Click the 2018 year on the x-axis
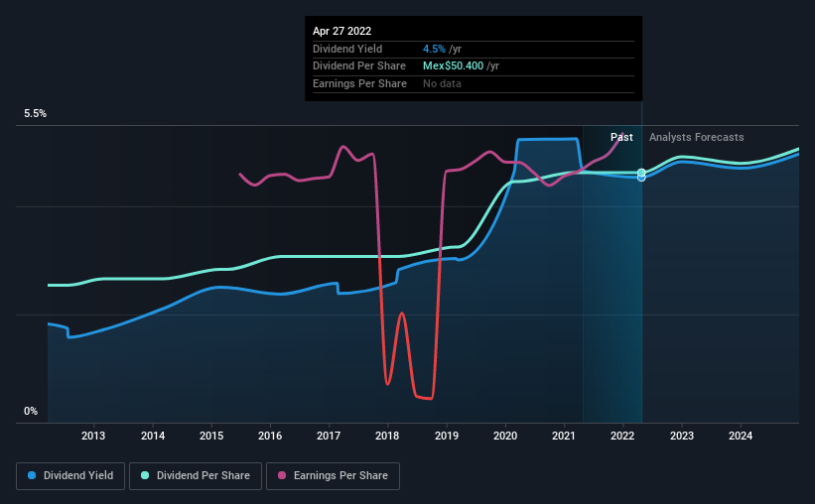 (387, 436)
